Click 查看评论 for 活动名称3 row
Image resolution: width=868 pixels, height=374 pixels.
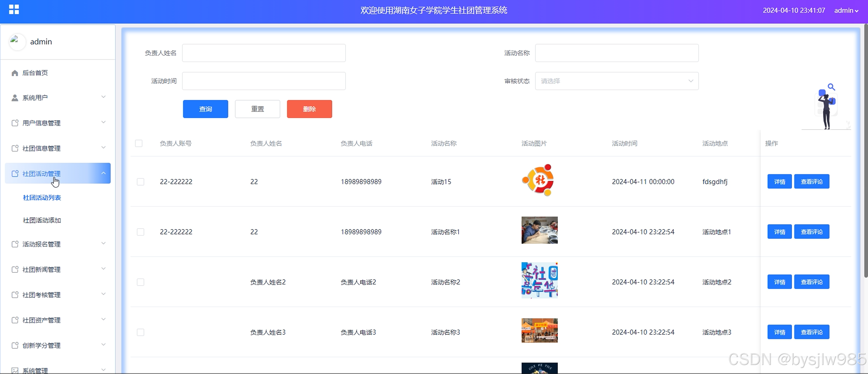tap(811, 332)
